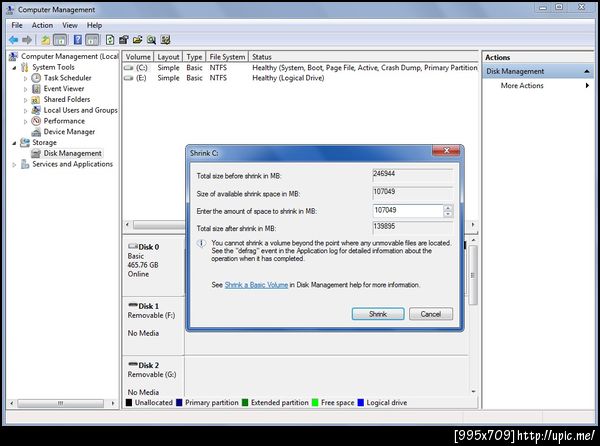
Task: Sort by the Volume column header
Action: click(x=138, y=57)
